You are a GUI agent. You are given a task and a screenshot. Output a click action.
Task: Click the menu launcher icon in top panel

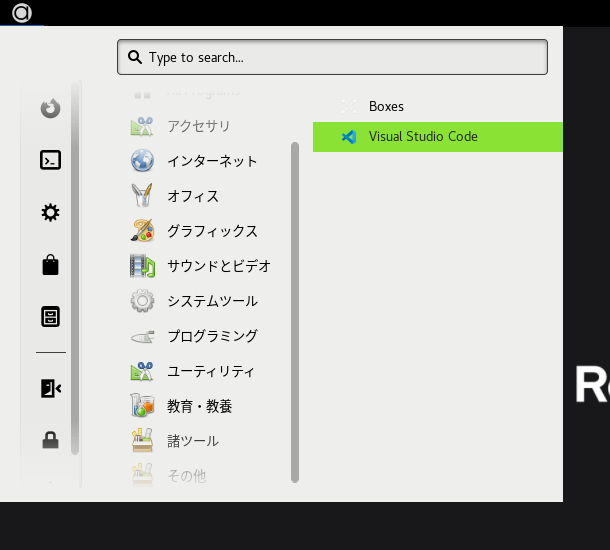tap(22, 13)
